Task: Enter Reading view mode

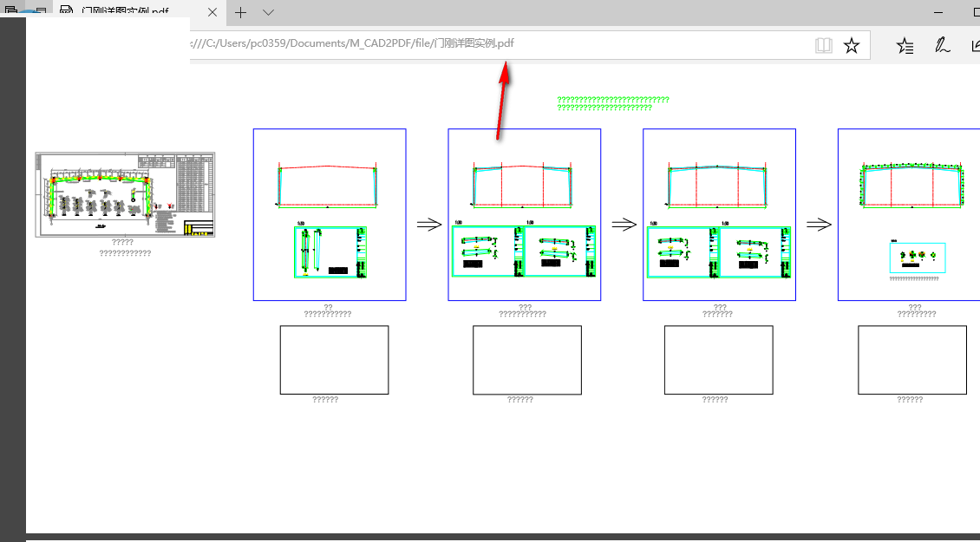Action: (822, 44)
